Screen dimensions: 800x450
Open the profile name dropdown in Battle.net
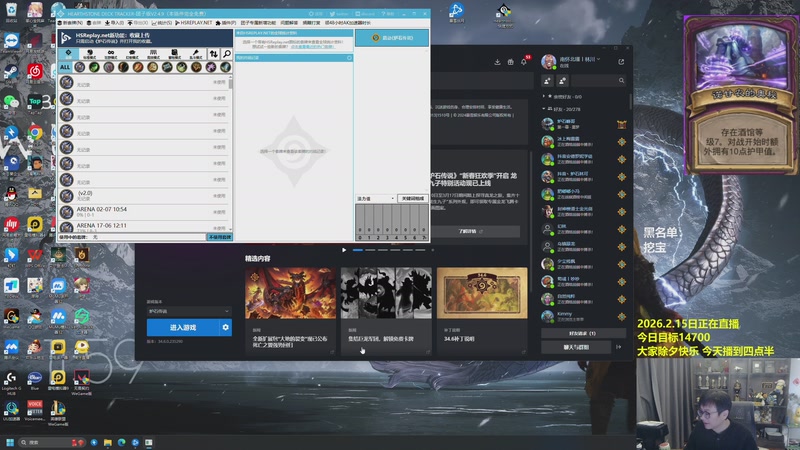point(580,59)
